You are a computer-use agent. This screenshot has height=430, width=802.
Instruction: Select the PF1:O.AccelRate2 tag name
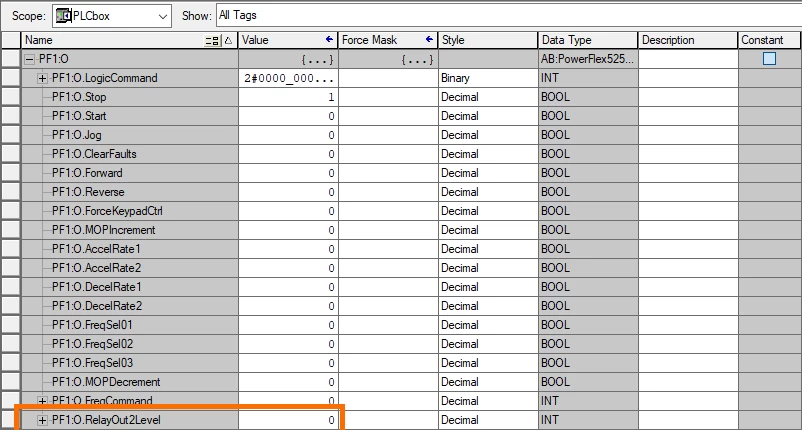96,268
